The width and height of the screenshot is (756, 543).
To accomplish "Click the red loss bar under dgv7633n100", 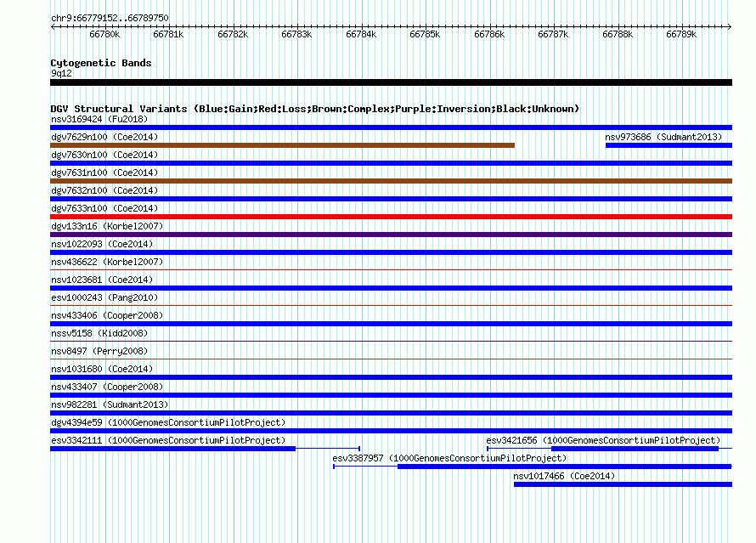I will (x=391, y=217).
